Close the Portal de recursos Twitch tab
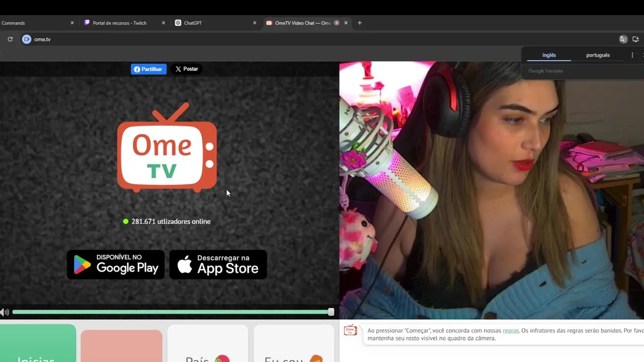Screen dimensions: 644x362 click(x=163, y=23)
